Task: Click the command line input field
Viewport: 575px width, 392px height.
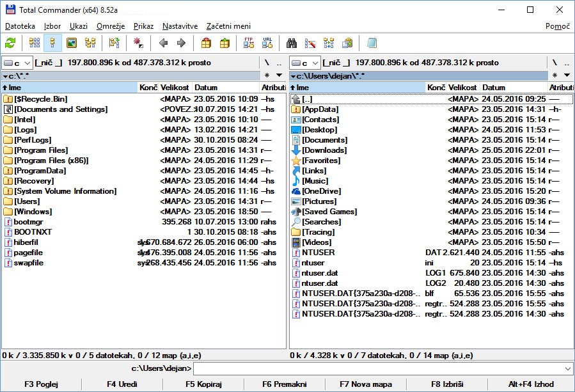Action: (377, 368)
